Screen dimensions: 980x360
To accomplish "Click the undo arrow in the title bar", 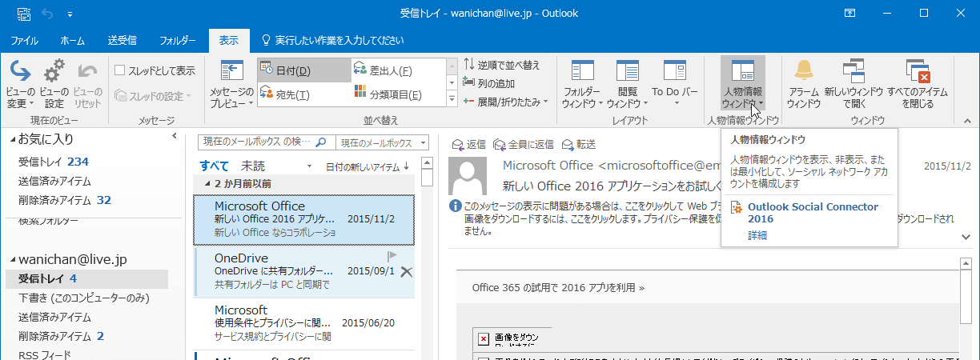I will tap(46, 14).
